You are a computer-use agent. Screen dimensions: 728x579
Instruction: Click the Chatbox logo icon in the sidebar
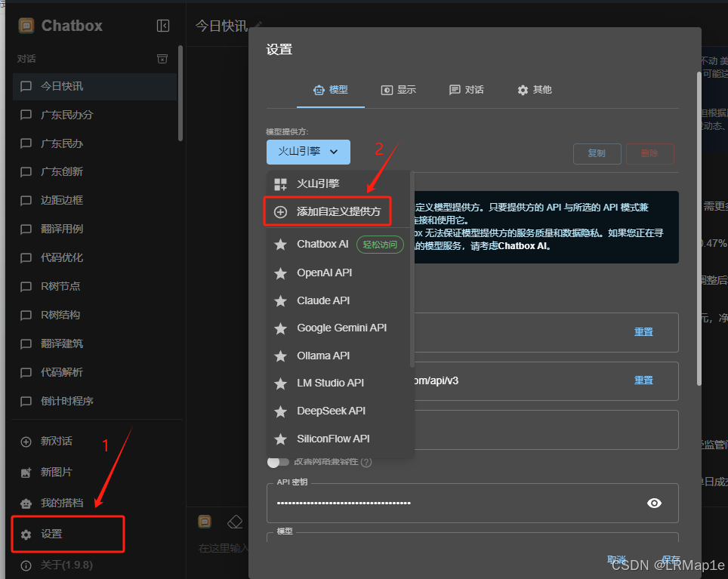pos(26,26)
